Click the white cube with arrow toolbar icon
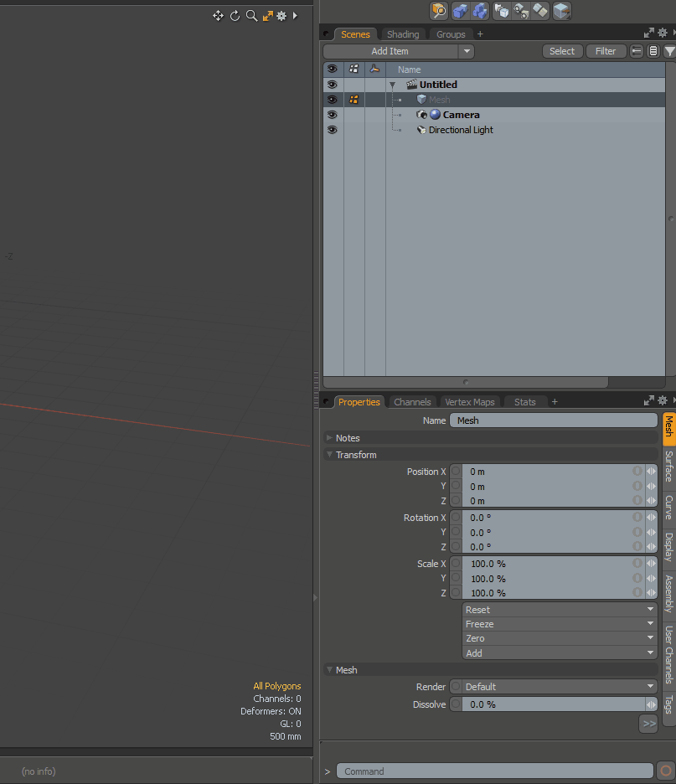676x784 pixels. 502,11
